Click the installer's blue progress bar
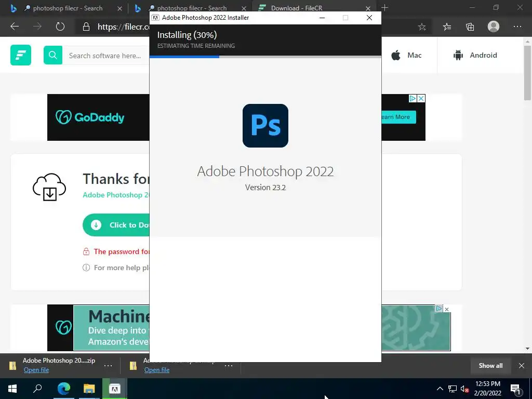 pos(184,57)
